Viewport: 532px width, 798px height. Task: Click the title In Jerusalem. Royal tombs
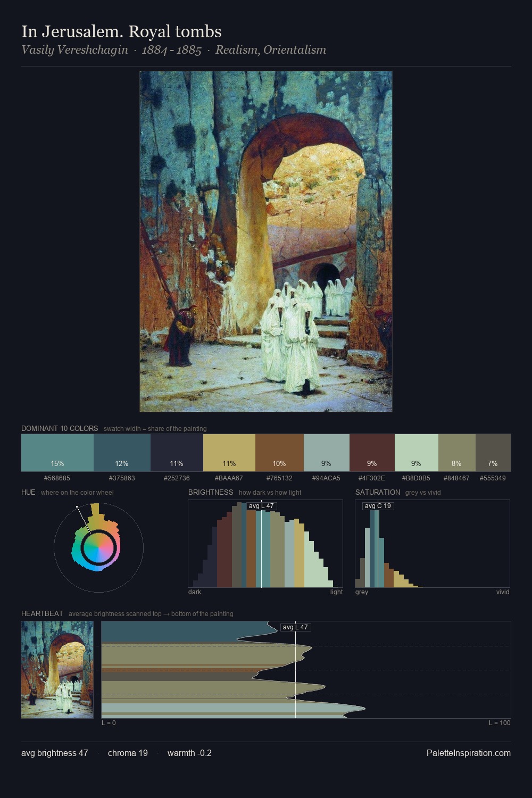(x=121, y=32)
